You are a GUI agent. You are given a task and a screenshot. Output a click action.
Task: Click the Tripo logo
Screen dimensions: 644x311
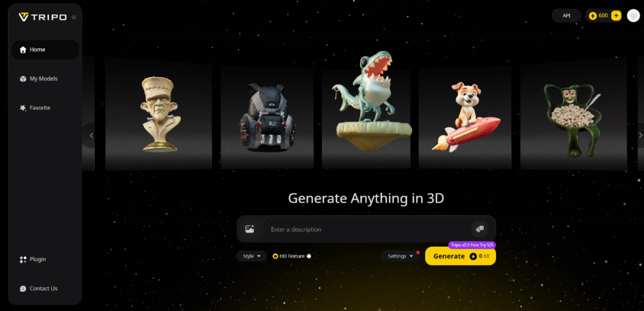(42, 17)
